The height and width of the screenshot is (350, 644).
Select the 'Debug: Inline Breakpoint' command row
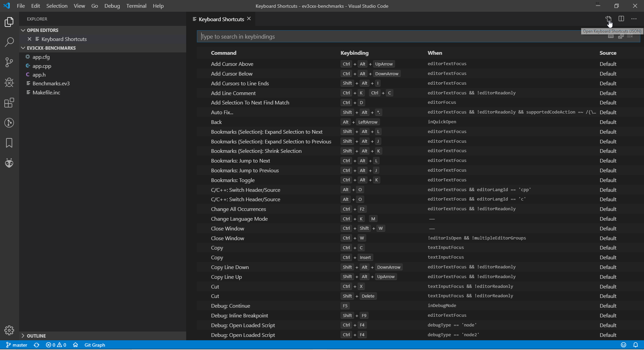click(419, 315)
